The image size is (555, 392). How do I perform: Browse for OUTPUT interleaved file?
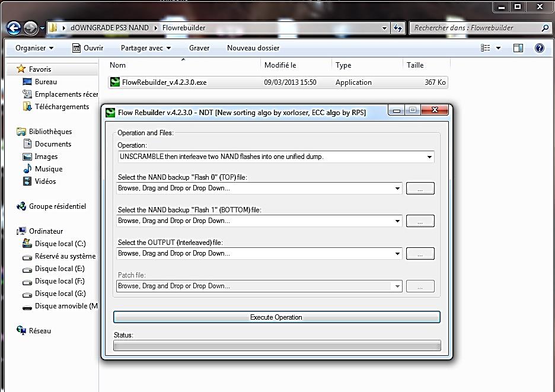click(x=420, y=254)
